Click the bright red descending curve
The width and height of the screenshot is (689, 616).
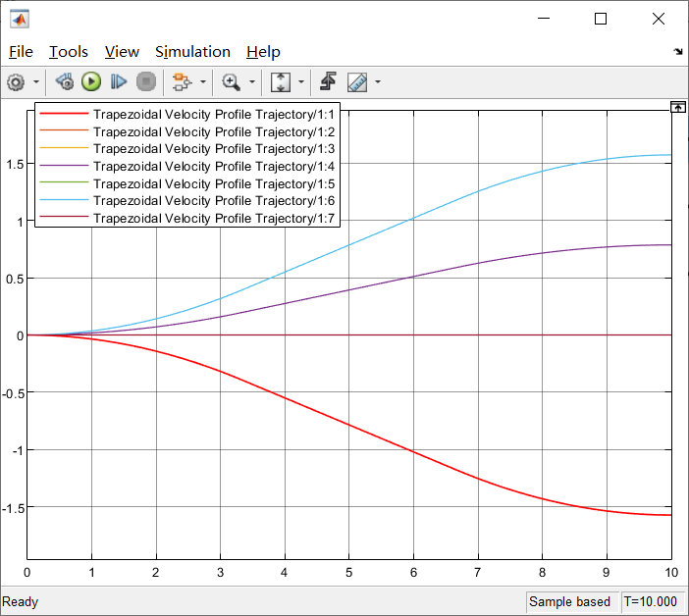coord(349,425)
